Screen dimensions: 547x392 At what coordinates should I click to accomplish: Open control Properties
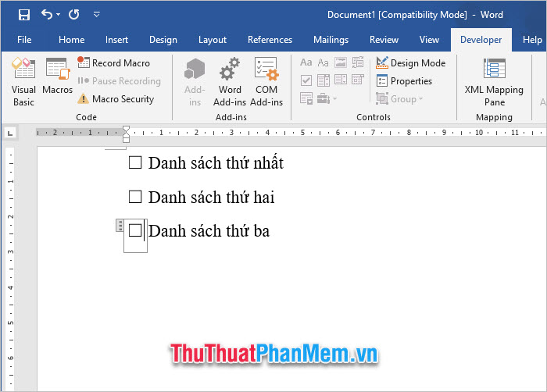coord(404,81)
